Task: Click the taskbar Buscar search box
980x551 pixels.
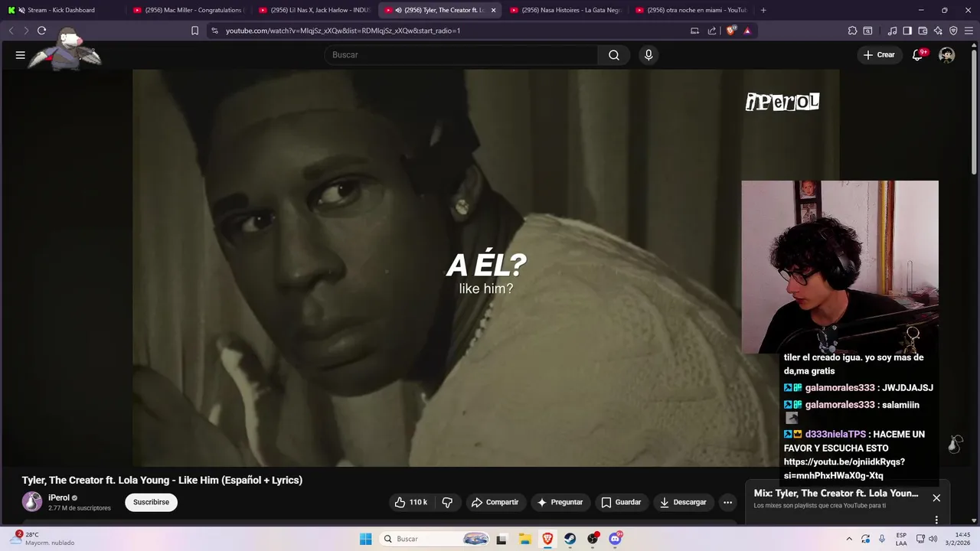Action: 435,539
